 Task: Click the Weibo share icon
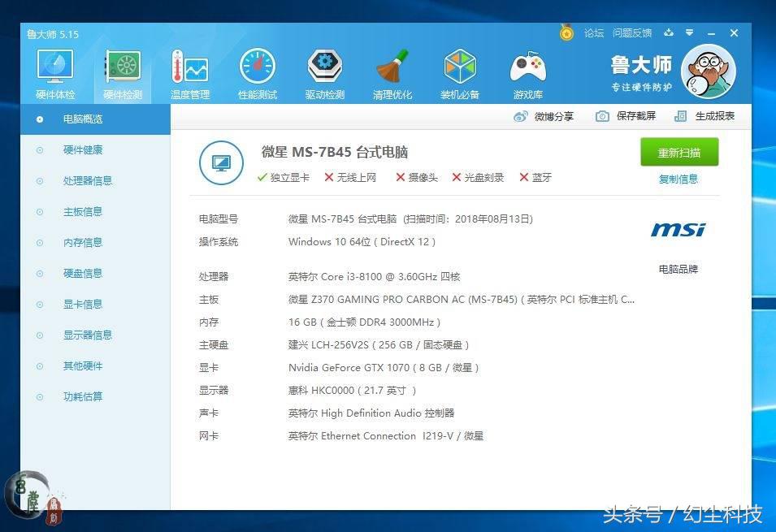click(x=520, y=116)
